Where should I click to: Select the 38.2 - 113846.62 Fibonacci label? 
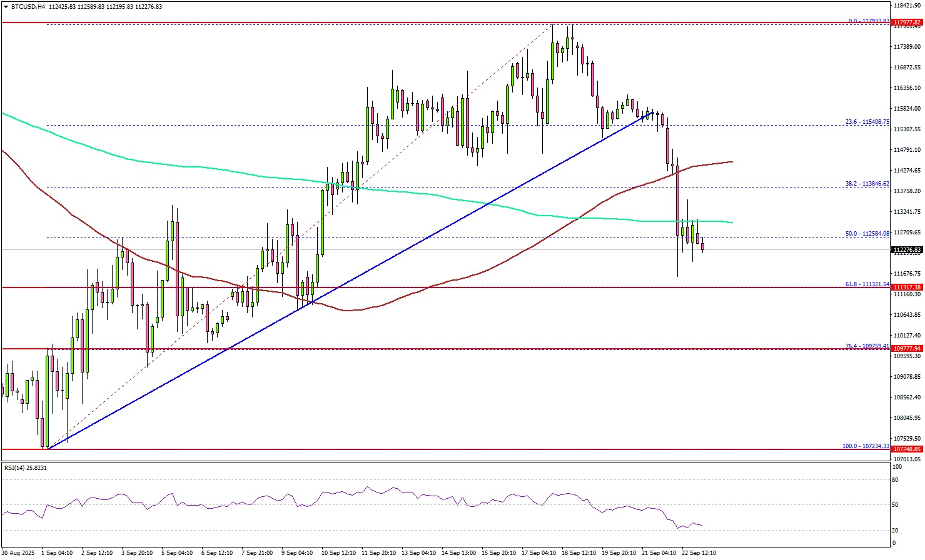pyautogui.click(x=867, y=184)
